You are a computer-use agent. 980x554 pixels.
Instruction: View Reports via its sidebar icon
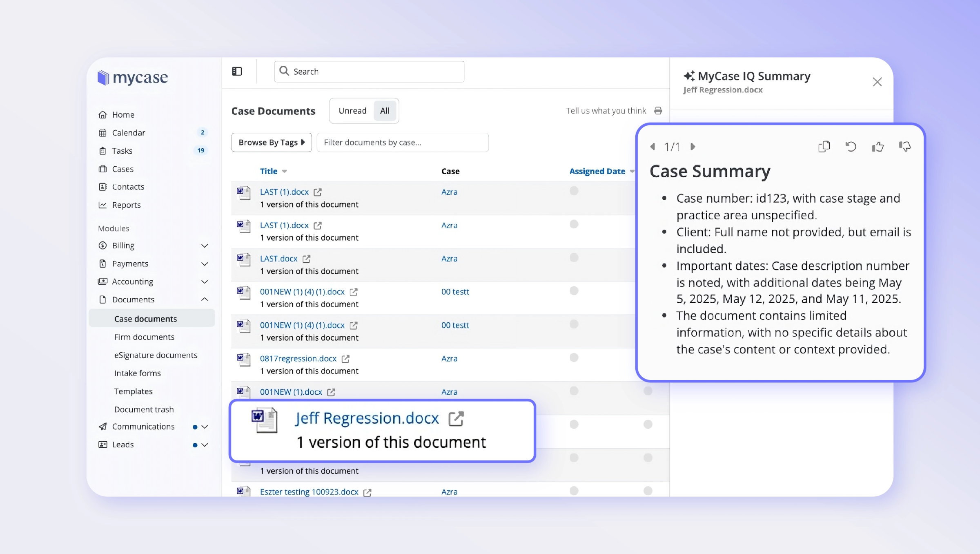tap(103, 205)
